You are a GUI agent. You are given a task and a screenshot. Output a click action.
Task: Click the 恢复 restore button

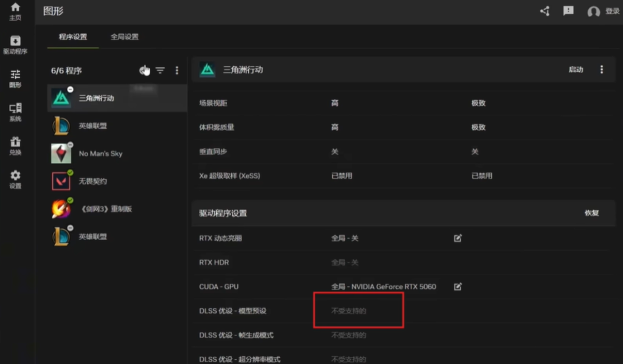(x=591, y=213)
